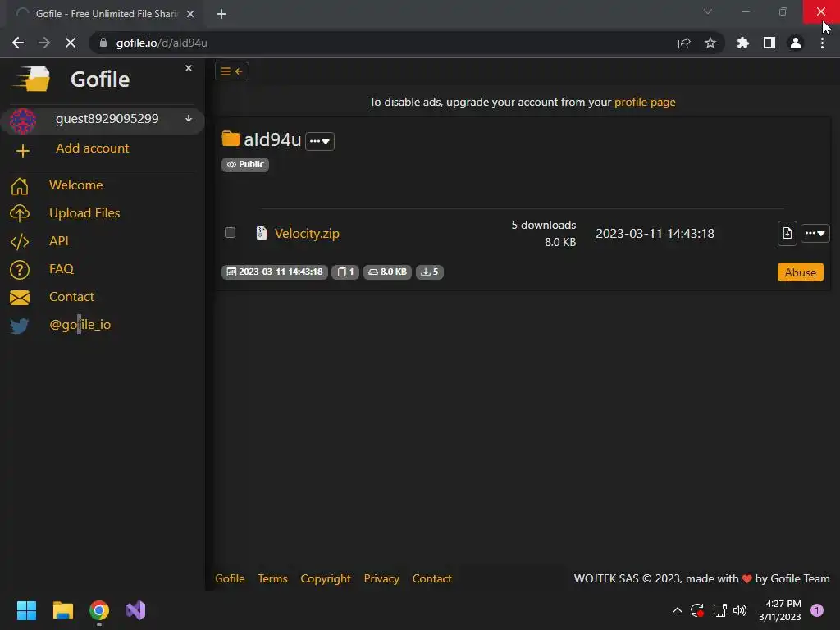Image resolution: width=840 pixels, height=630 pixels.
Task: Open the Velocity.zip file link
Action: [307, 234]
